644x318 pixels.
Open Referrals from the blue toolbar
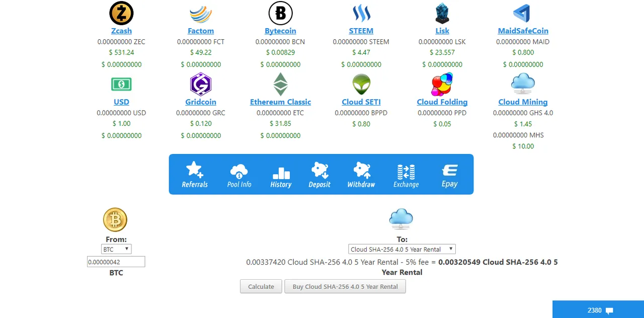(x=195, y=175)
